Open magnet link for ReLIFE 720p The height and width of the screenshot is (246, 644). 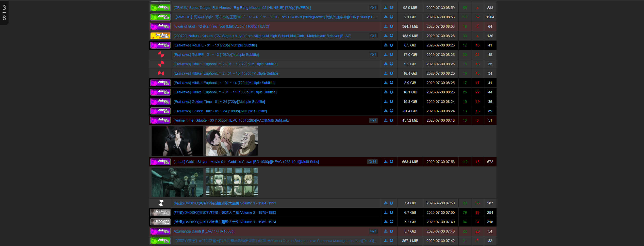coord(391,45)
